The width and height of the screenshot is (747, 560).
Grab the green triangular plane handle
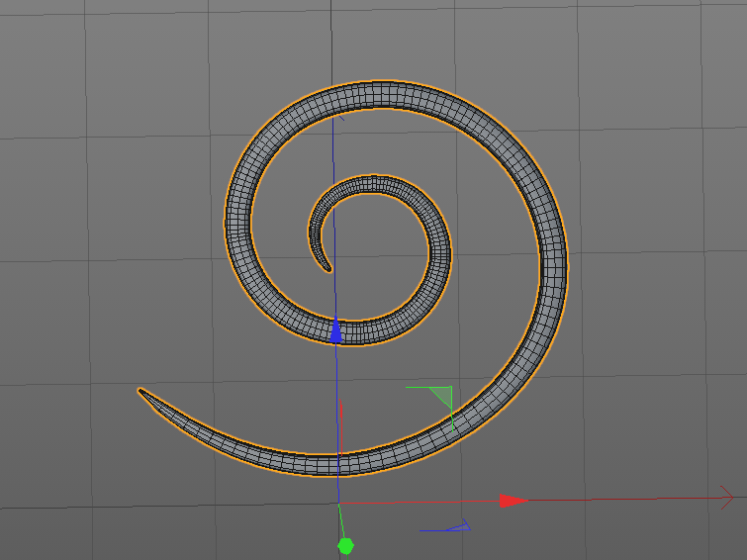pyautogui.click(x=442, y=396)
